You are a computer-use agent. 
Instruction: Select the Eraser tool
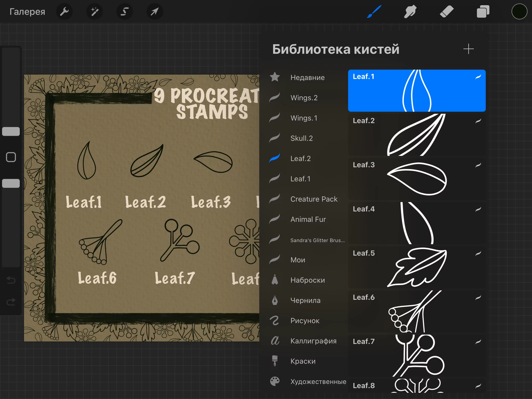tap(447, 12)
